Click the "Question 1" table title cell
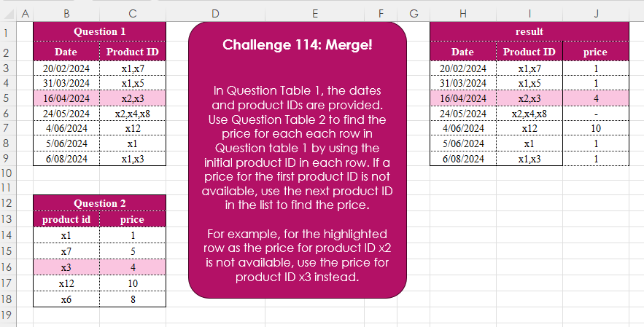The image size is (644, 327). 99,31
